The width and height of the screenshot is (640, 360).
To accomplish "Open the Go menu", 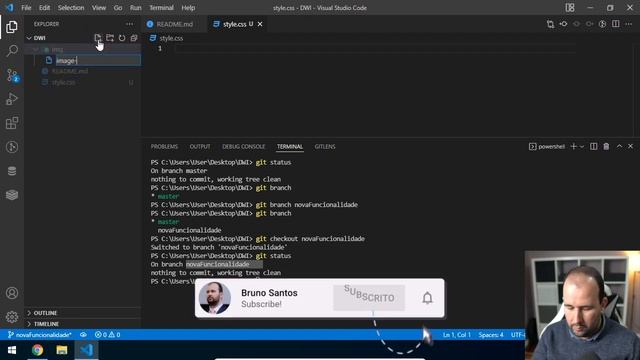I will pyautogui.click(x=118, y=8).
